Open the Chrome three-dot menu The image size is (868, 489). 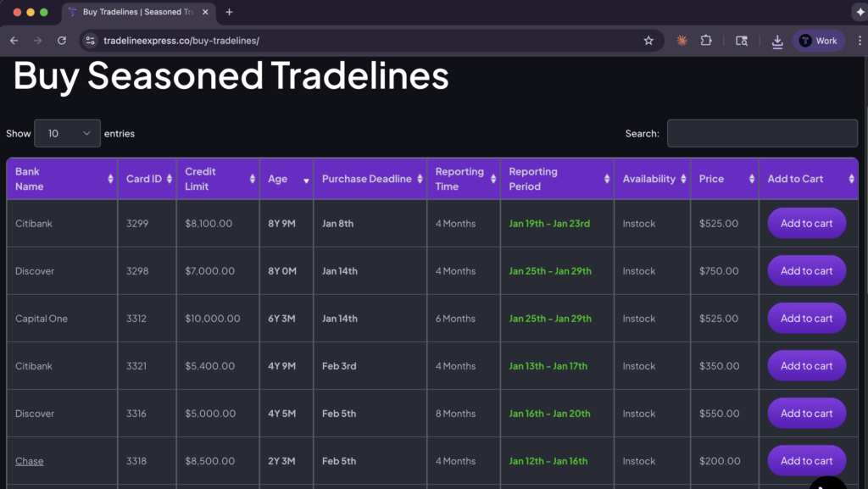(860, 41)
